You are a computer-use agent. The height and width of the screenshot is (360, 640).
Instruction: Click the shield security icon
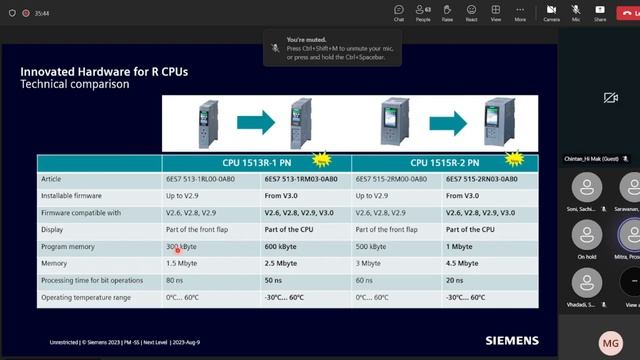12,13
